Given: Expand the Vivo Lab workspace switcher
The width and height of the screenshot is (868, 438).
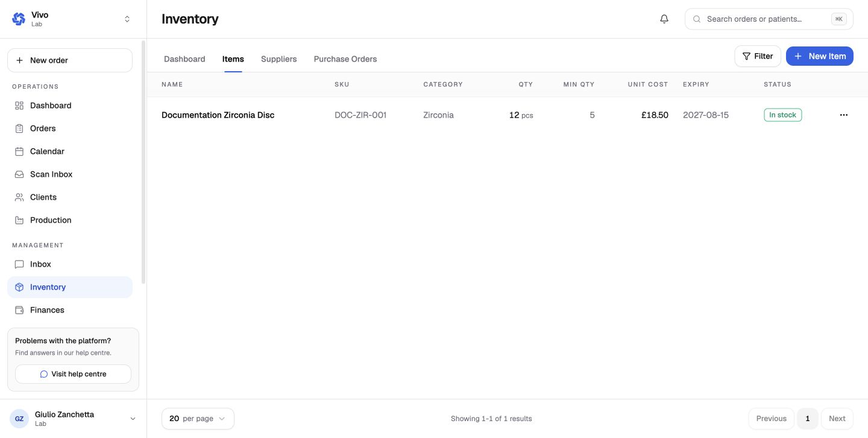Looking at the screenshot, I should click(127, 19).
